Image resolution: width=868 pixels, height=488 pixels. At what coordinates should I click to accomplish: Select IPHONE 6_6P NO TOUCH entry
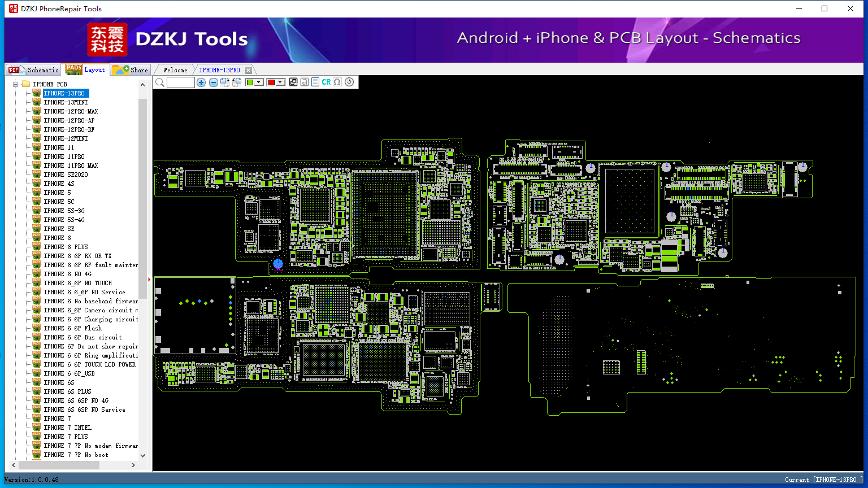(x=78, y=283)
